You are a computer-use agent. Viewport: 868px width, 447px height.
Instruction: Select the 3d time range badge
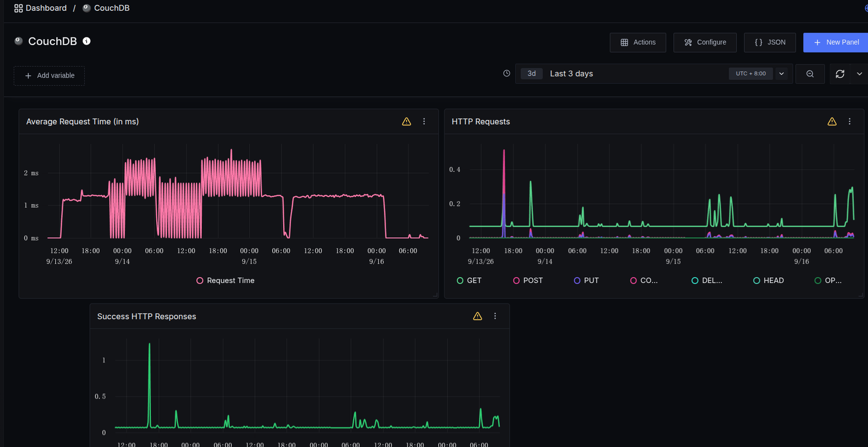pyautogui.click(x=532, y=73)
